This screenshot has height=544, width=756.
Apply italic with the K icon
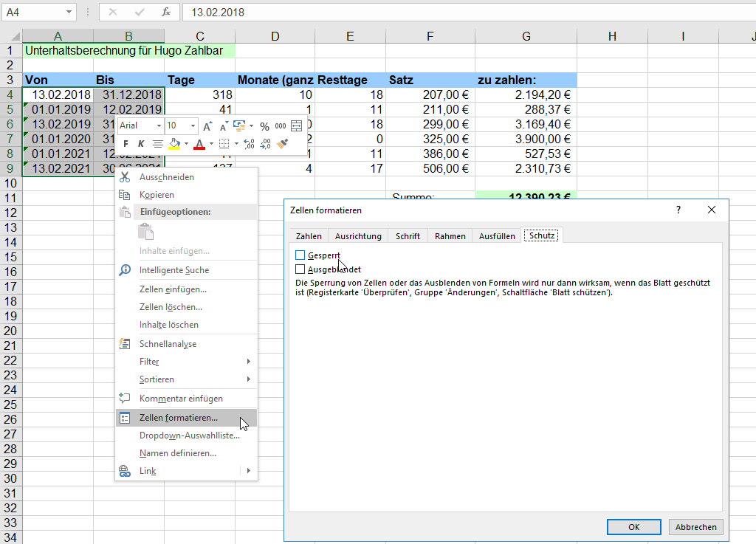pyautogui.click(x=141, y=144)
